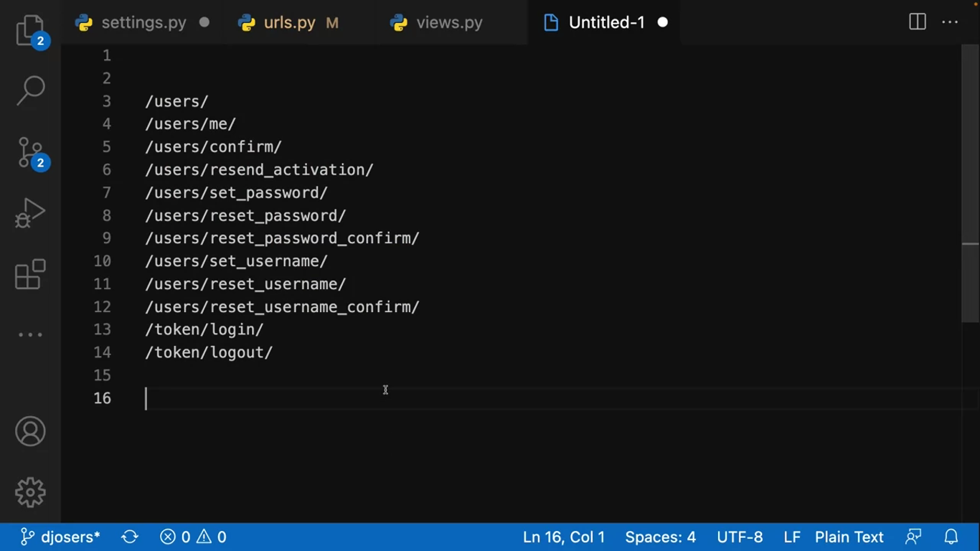
Task: Open Run and Debug view
Action: click(x=30, y=213)
